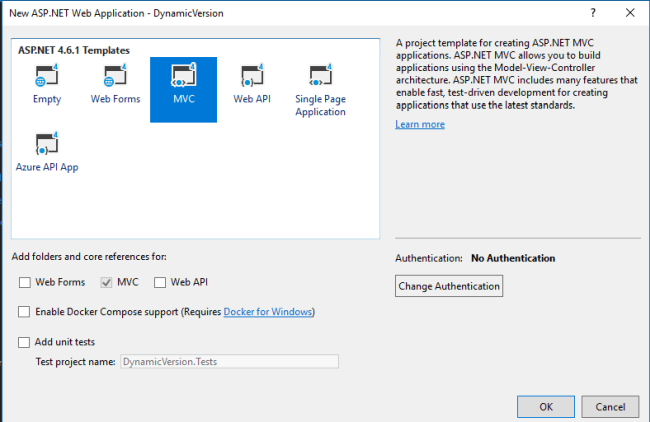Click the Change Authentication button
This screenshot has width=650, height=422.
(x=449, y=286)
